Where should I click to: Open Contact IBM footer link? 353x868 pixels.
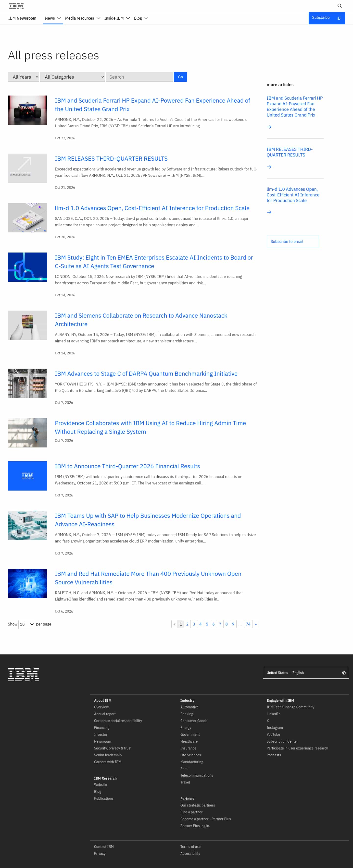coord(104,846)
